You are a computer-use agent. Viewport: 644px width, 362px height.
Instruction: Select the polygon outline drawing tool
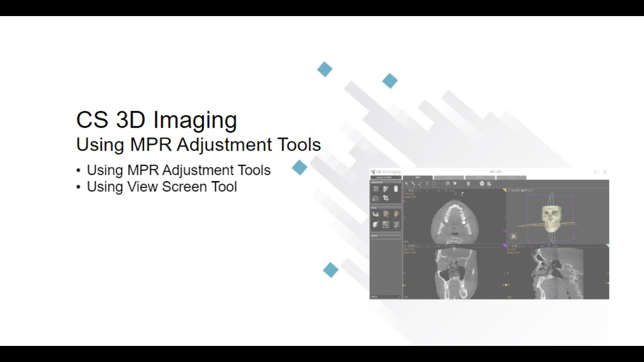[x=434, y=184]
